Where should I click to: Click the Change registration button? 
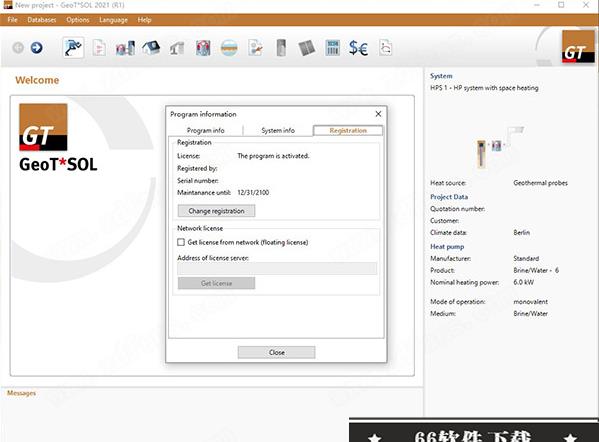coord(216,211)
